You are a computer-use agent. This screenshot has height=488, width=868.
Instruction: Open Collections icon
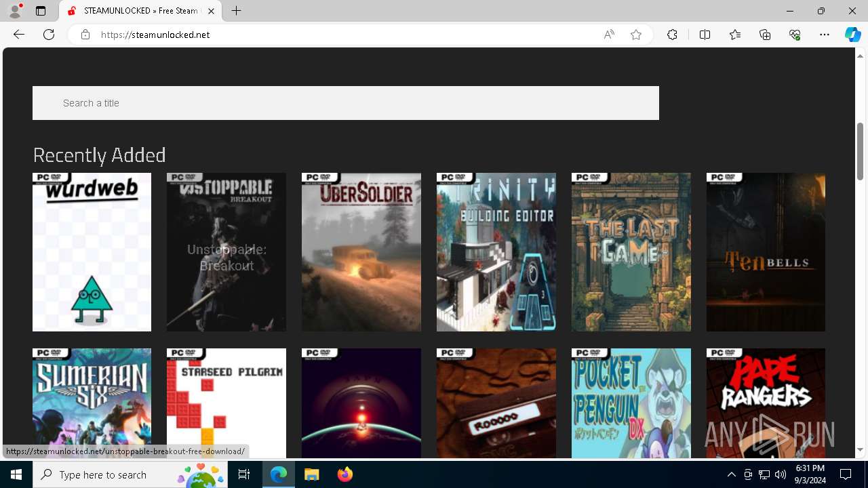(765, 35)
